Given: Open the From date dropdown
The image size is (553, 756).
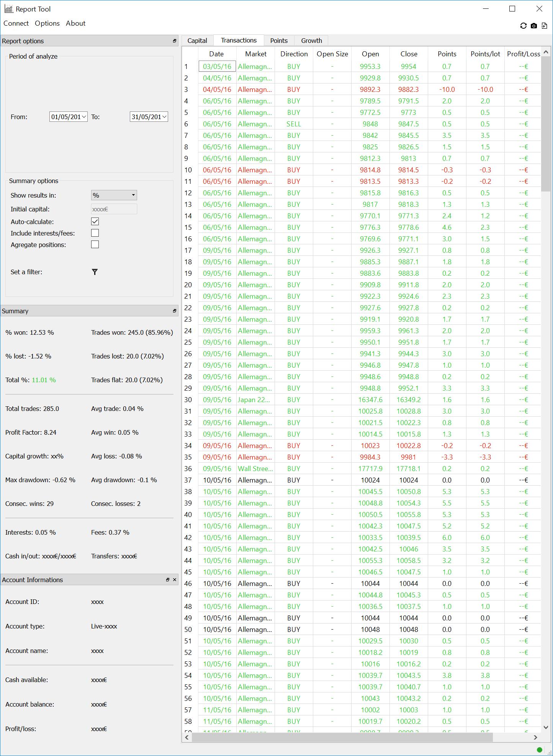Looking at the screenshot, I should (x=84, y=117).
